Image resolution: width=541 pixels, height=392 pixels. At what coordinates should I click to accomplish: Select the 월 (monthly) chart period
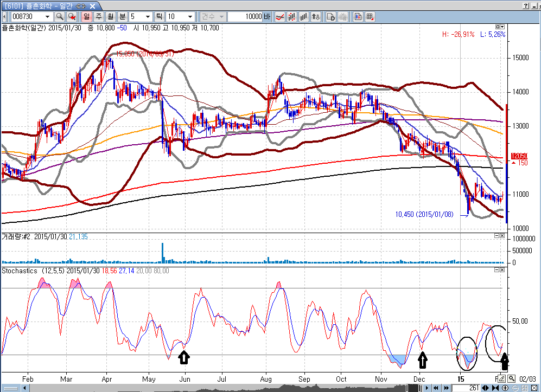(110, 17)
